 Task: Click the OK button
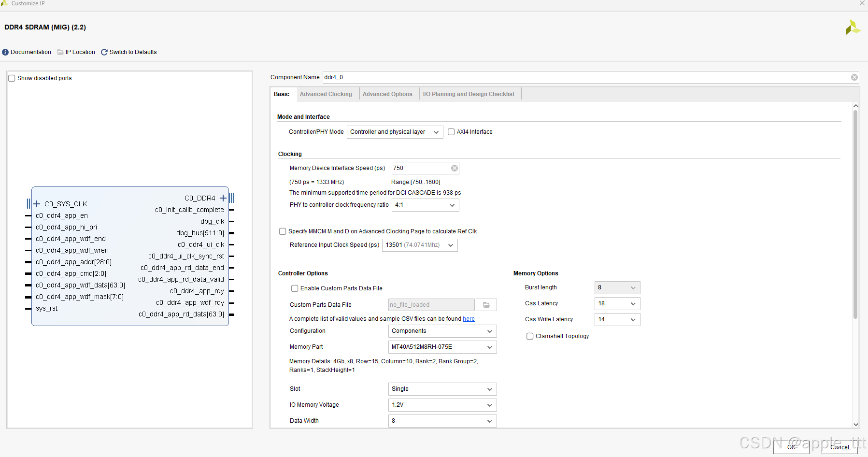791,447
